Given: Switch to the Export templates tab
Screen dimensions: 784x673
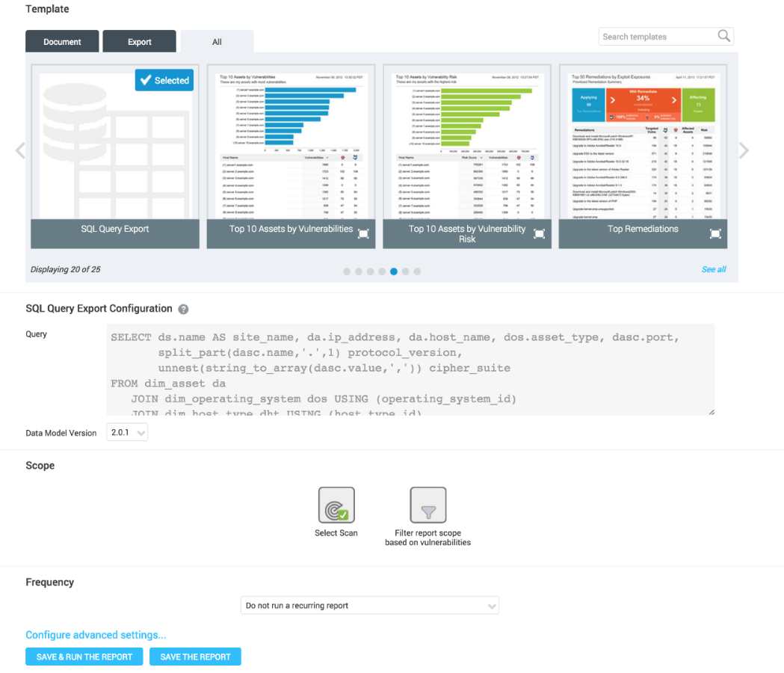Looking at the screenshot, I should coord(139,42).
